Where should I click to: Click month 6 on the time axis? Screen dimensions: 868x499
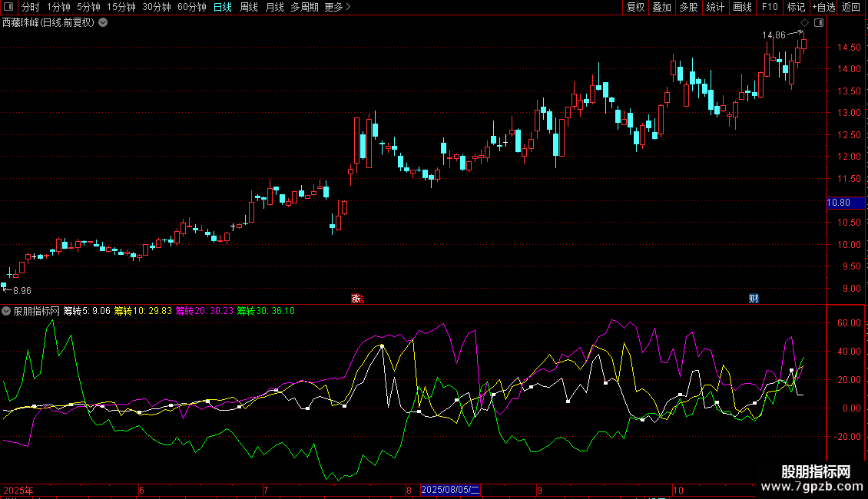click(141, 490)
